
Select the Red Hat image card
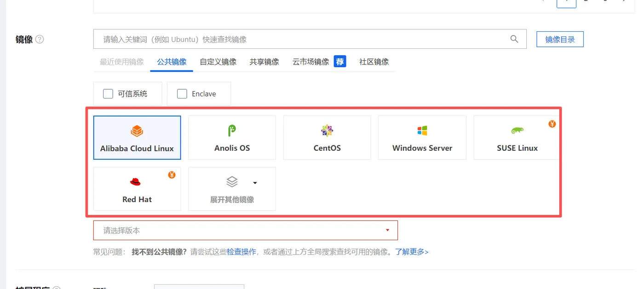click(x=137, y=189)
